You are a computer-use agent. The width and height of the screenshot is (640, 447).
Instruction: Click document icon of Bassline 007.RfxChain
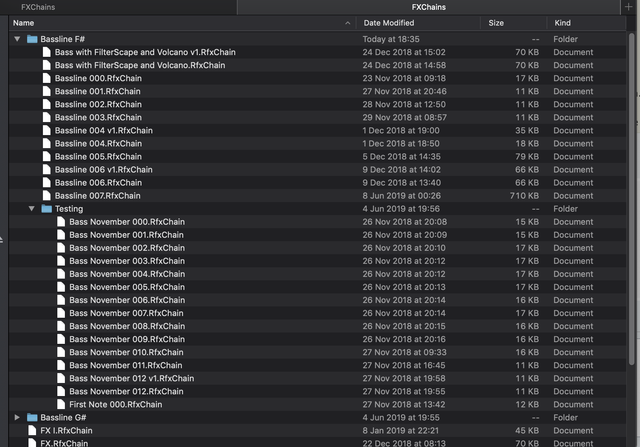[x=47, y=196]
